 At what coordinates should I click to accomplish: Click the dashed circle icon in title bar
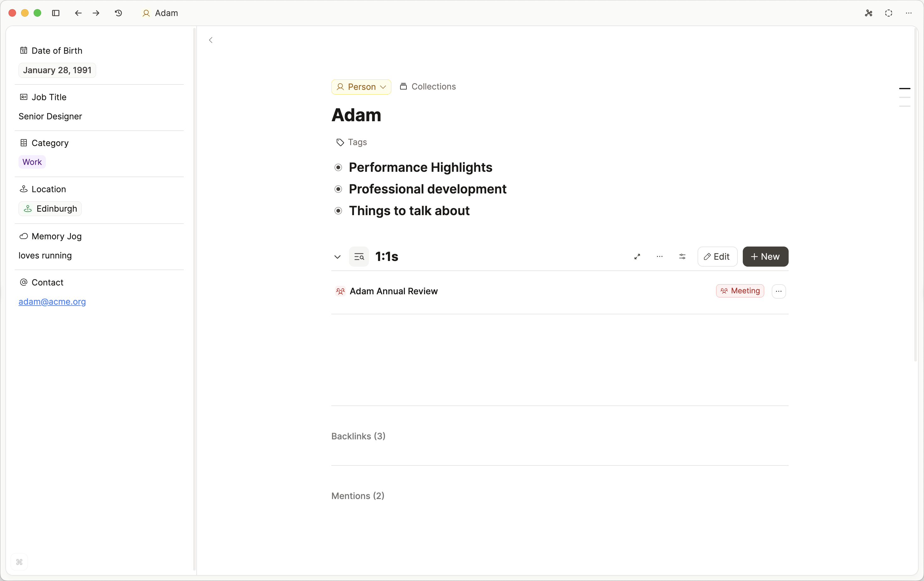pyautogui.click(x=888, y=13)
